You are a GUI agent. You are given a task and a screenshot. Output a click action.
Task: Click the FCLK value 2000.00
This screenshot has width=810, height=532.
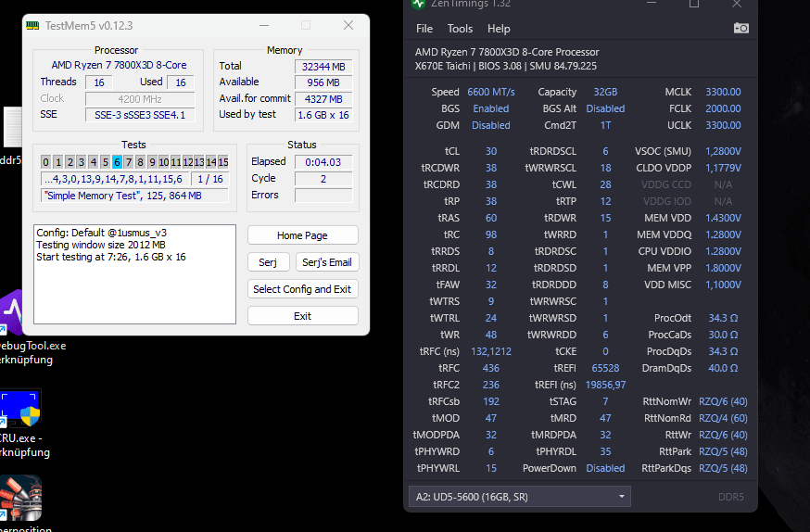click(723, 108)
